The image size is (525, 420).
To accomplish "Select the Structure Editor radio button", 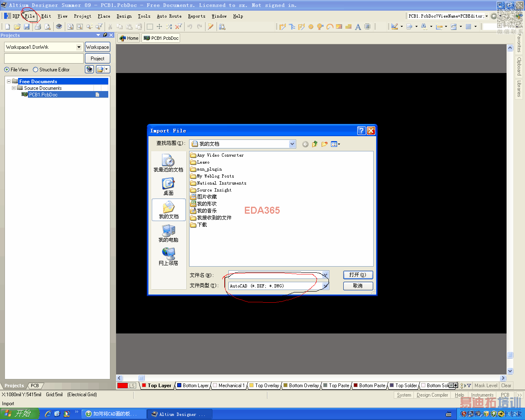I will (35, 70).
